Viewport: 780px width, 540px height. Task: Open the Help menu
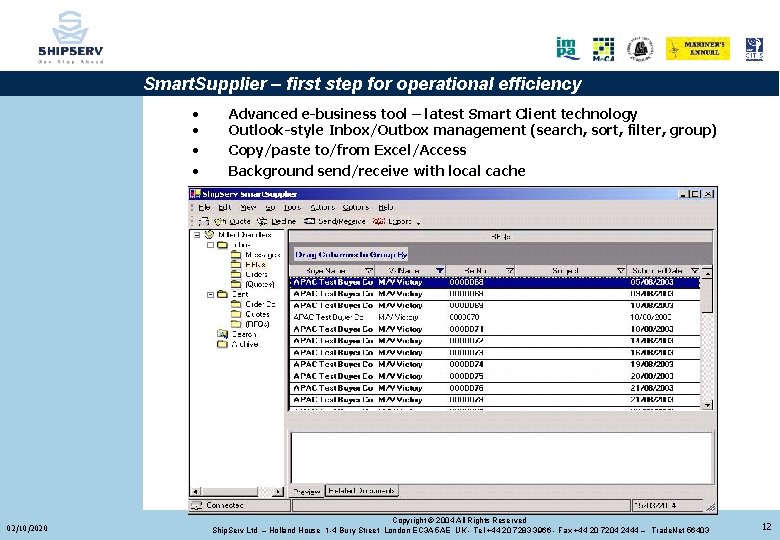coord(386,207)
